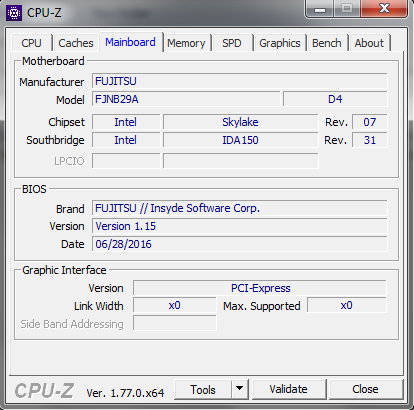Click the Tools button
The height and width of the screenshot is (410, 414).
(x=203, y=389)
